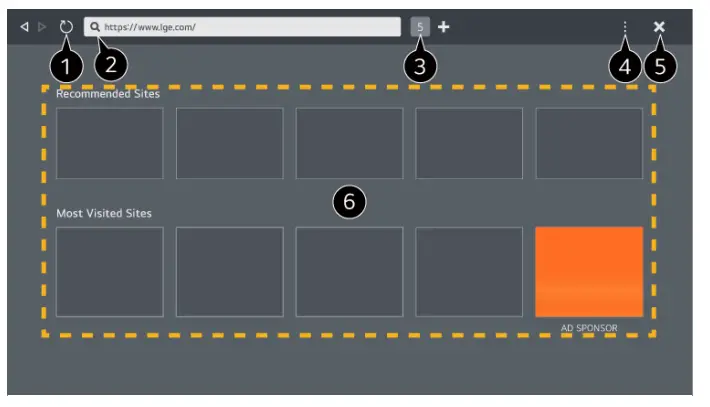Go forward with the right arrow icon

42,27
